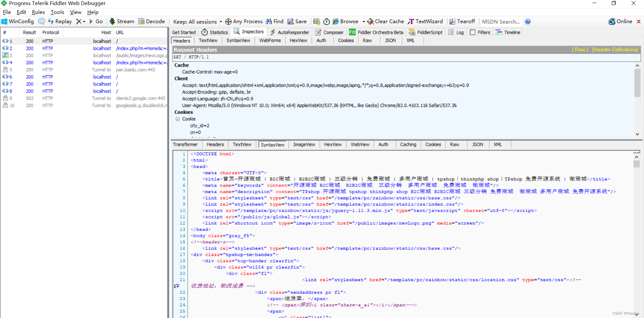Viewport: 644px width, 318px height.
Task: Close toolbar with red X button
Action: tap(639, 21)
